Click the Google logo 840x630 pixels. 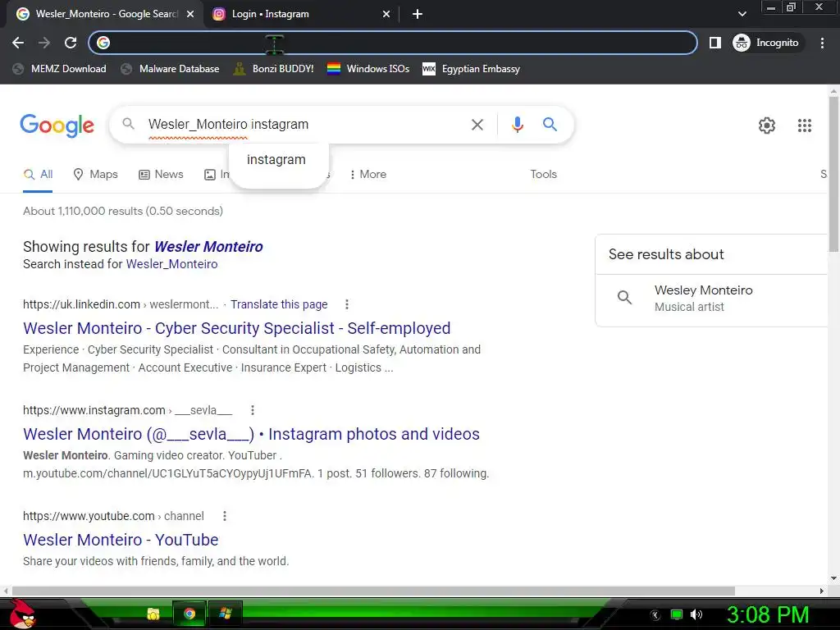tap(57, 126)
